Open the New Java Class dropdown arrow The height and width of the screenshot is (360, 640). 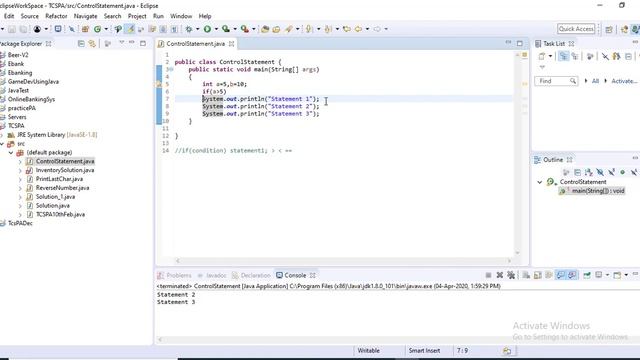106,29
